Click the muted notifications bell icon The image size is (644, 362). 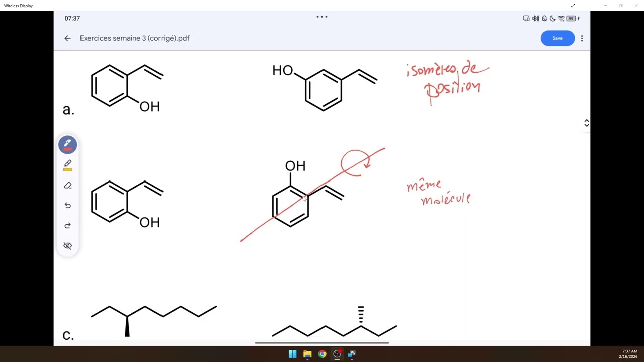tap(544, 18)
